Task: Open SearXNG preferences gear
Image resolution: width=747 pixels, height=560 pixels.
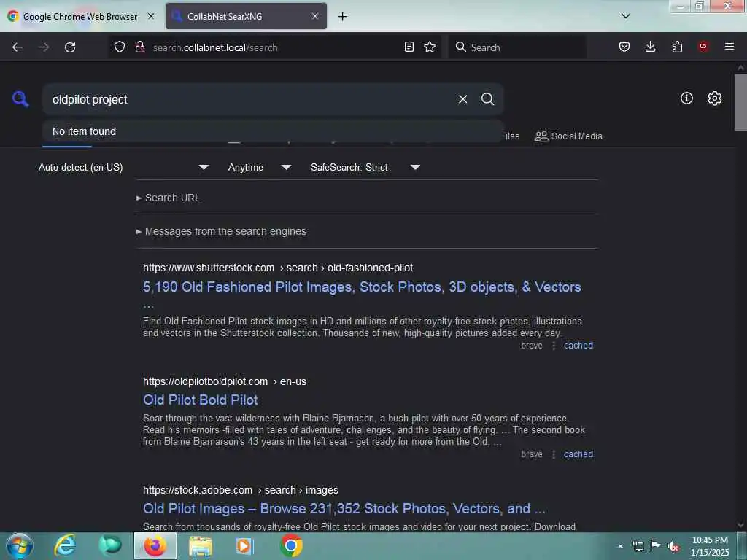Action: (x=715, y=98)
